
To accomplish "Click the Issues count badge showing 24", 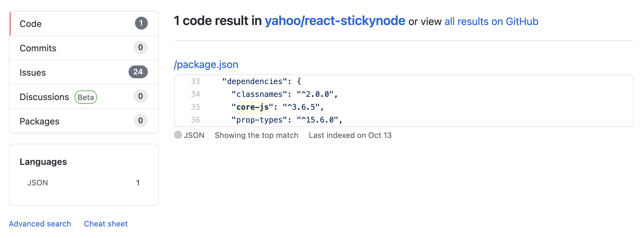I will pyautogui.click(x=138, y=72).
